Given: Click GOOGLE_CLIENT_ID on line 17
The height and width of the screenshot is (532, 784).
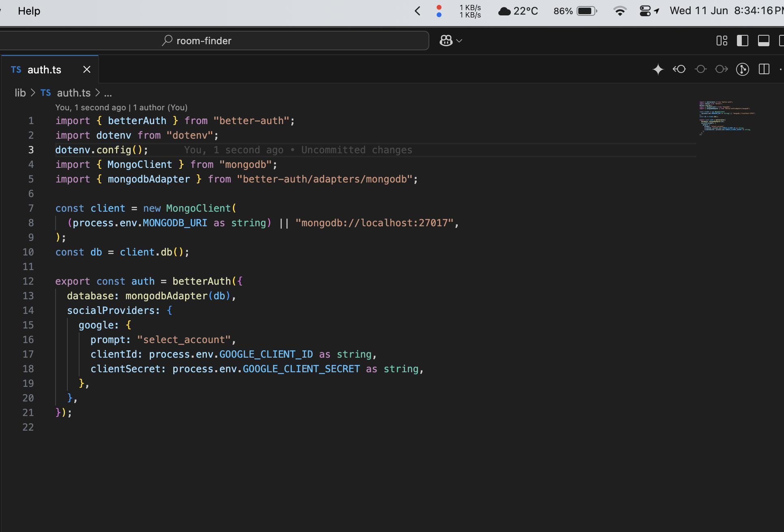Looking at the screenshot, I should (266, 354).
